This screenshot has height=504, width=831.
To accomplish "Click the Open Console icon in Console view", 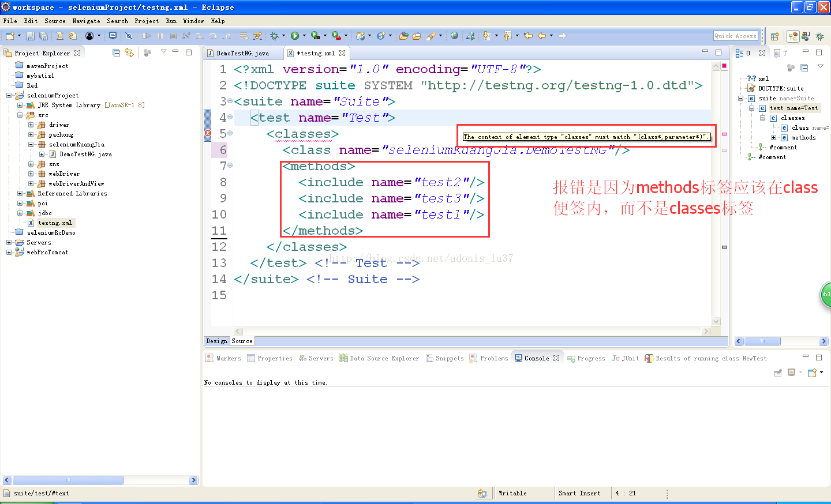I will pyautogui.click(x=812, y=373).
